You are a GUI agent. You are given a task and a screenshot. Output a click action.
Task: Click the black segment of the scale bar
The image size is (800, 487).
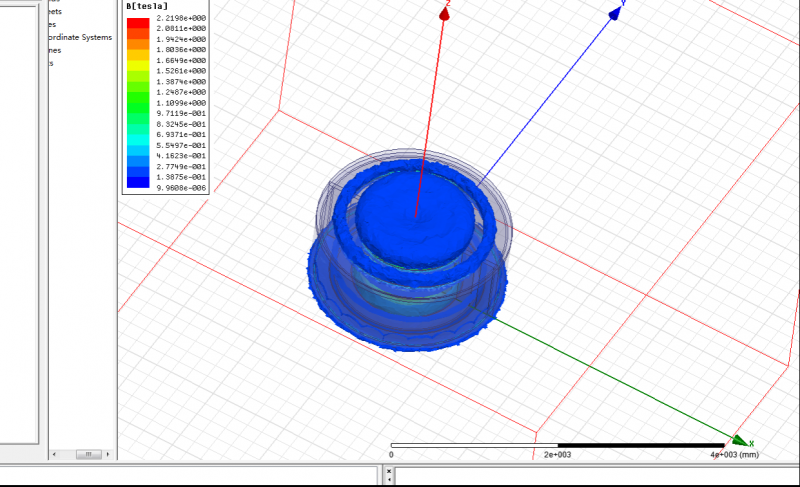click(x=640, y=445)
